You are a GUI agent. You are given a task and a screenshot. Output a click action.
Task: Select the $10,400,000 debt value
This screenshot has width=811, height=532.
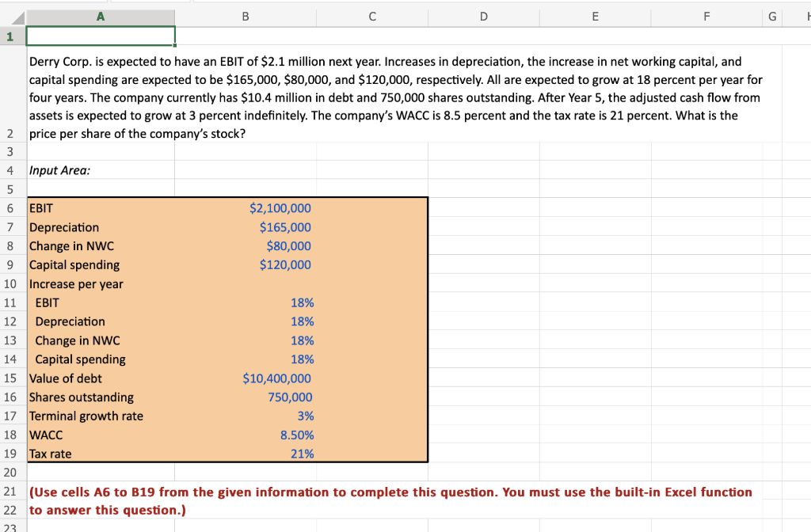coord(276,378)
